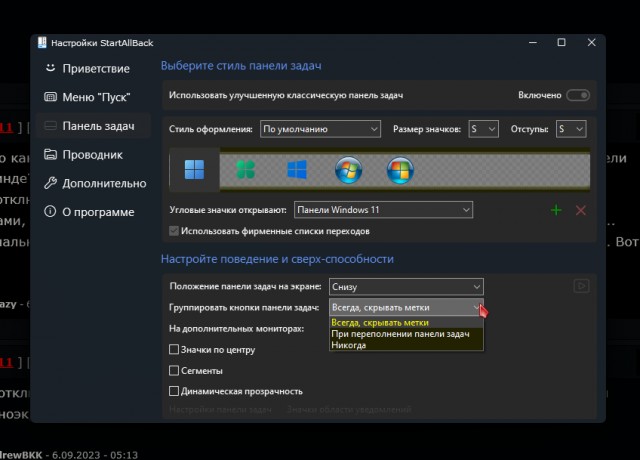
Task: Open the Проводник section
Action: pyautogui.click(x=94, y=155)
